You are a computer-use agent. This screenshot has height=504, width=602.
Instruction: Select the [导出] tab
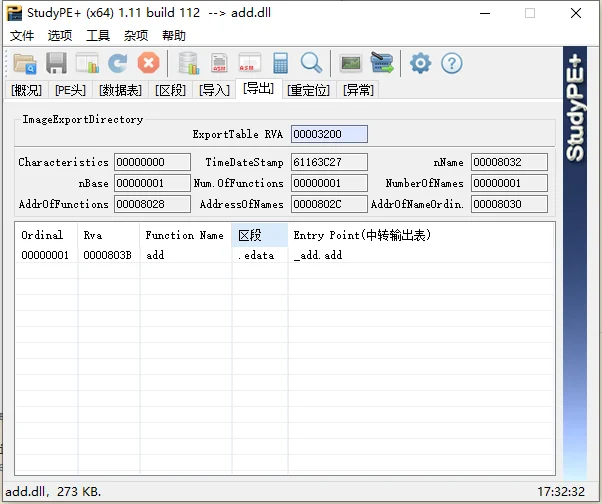click(258, 89)
